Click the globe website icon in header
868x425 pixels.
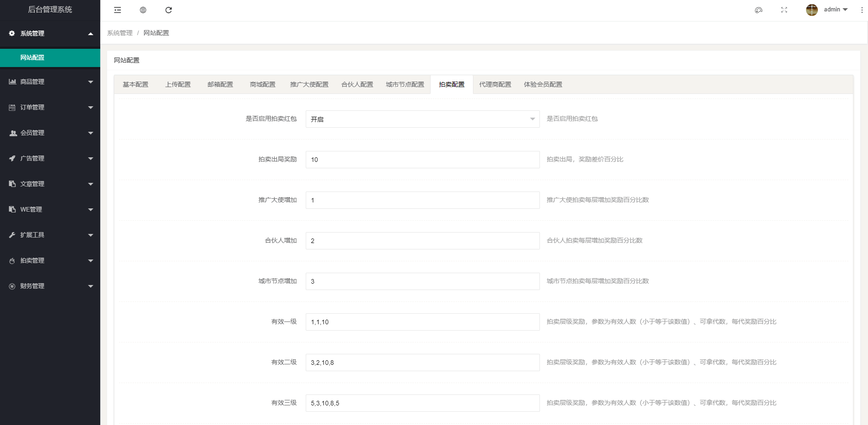click(x=143, y=10)
